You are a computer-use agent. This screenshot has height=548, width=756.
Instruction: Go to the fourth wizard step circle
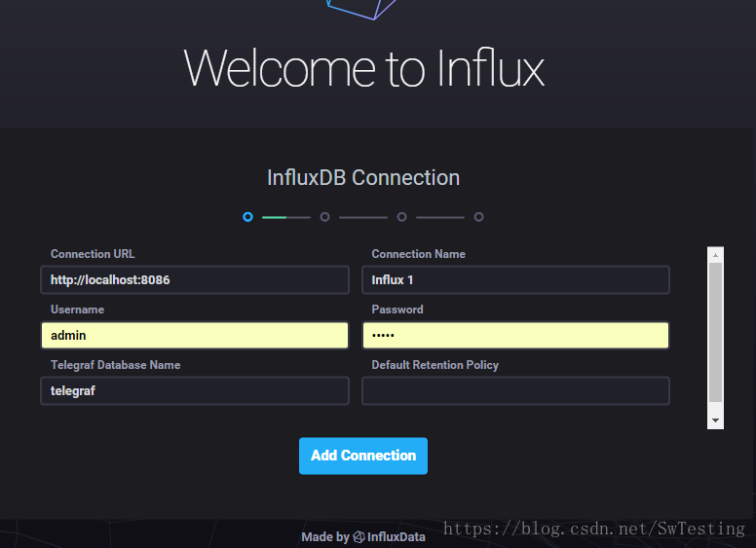(x=478, y=217)
